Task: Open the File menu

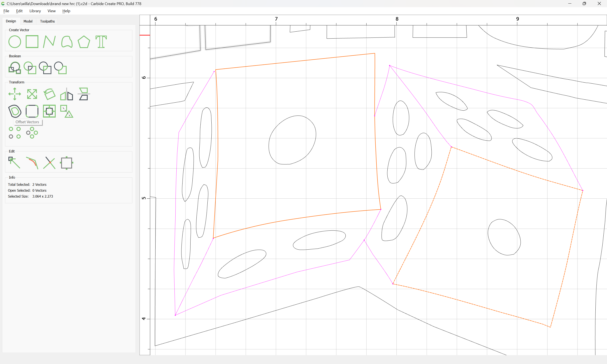Action: (x=6, y=11)
